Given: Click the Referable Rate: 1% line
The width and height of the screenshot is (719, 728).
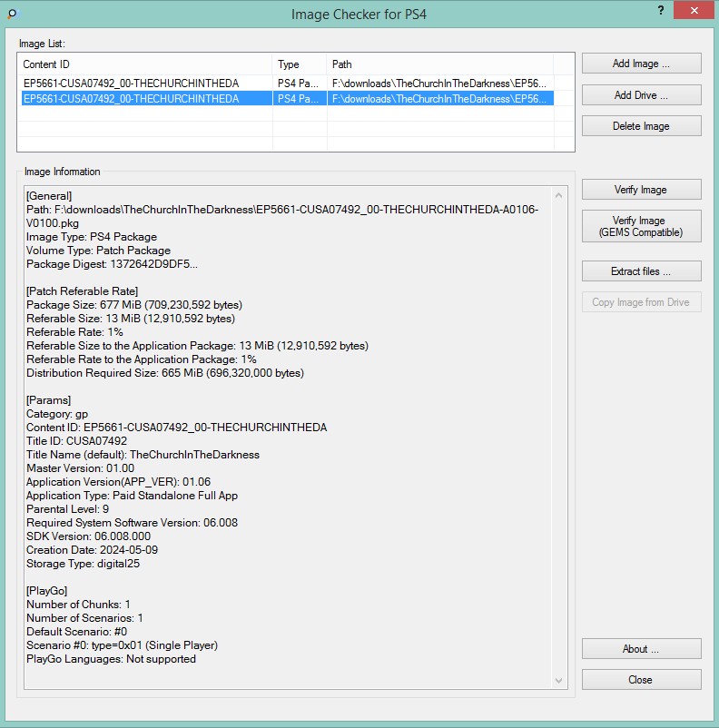Looking at the screenshot, I should click(x=74, y=332).
